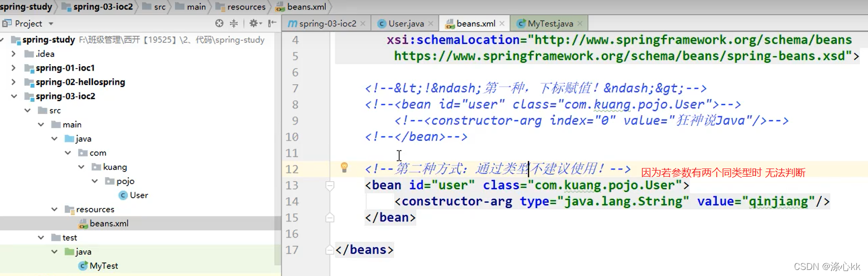
Task: Collapse the spring-study root node
Action: point(3,39)
